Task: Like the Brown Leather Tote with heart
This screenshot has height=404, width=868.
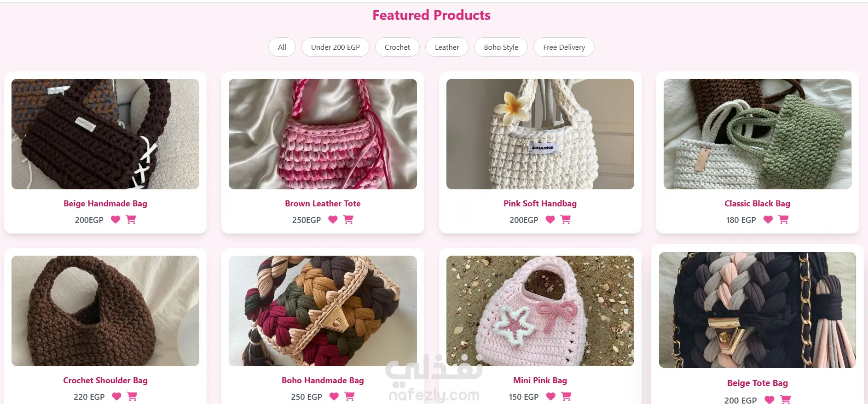Action: coord(333,220)
